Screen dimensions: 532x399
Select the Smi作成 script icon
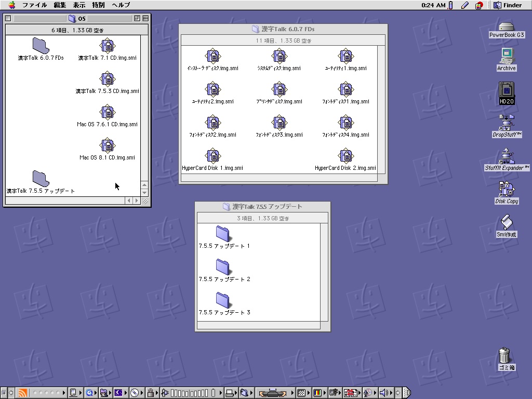(x=507, y=222)
